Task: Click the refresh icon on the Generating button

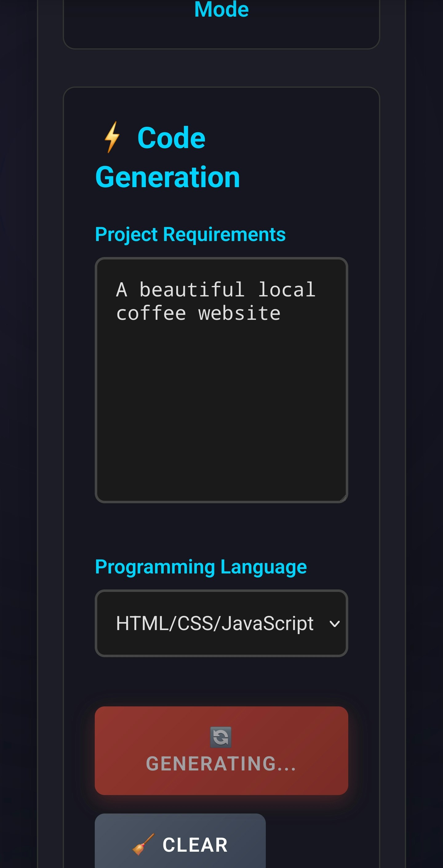Action: click(x=221, y=737)
